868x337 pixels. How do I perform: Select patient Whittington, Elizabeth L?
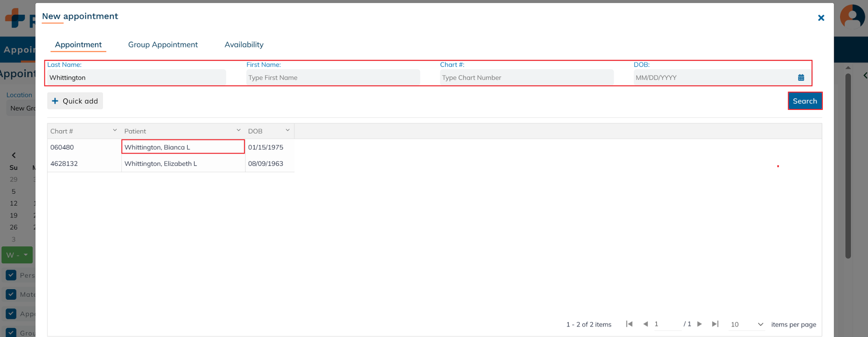pyautogui.click(x=161, y=164)
